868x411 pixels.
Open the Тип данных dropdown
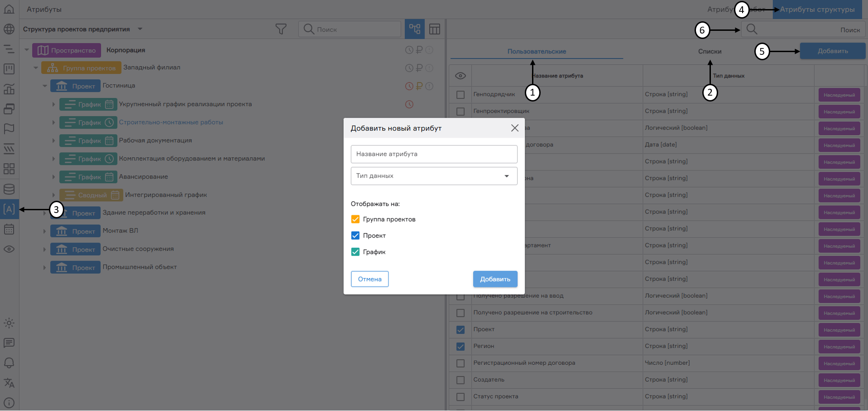pos(434,176)
